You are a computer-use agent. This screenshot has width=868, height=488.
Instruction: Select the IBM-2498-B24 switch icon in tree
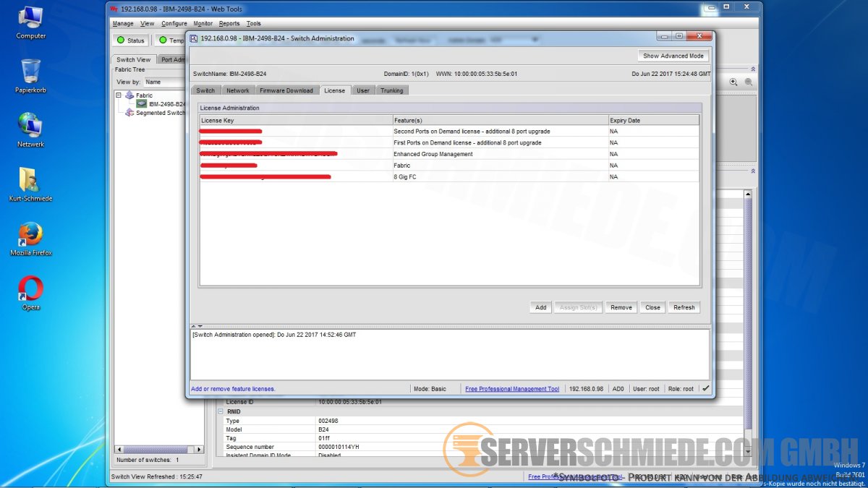pyautogui.click(x=142, y=104)
